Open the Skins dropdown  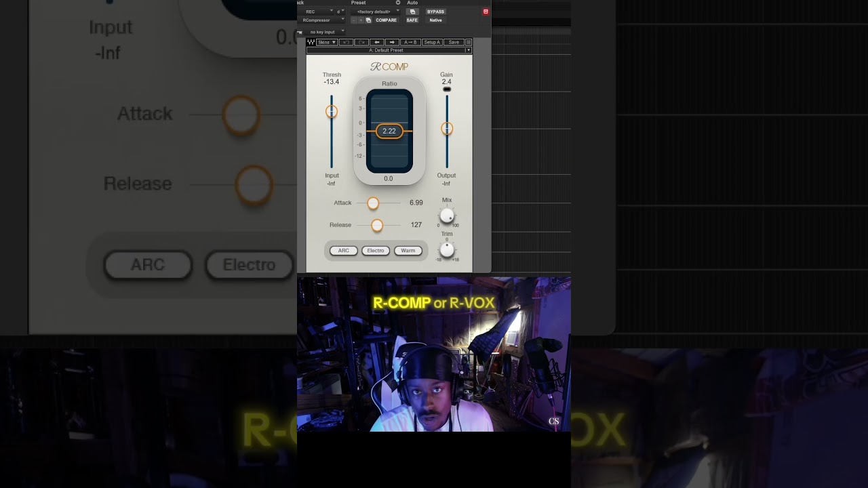(327, 42)
